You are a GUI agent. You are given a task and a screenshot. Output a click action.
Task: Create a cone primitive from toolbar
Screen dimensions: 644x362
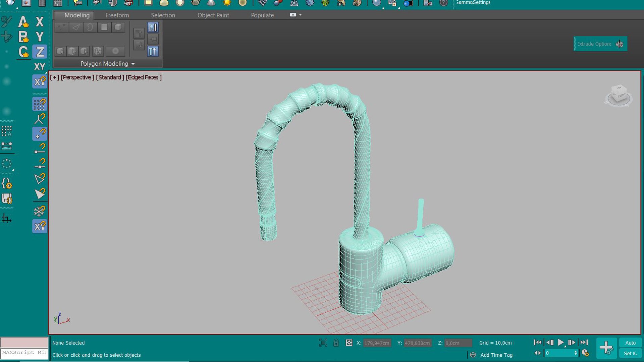tap(211, 3)
